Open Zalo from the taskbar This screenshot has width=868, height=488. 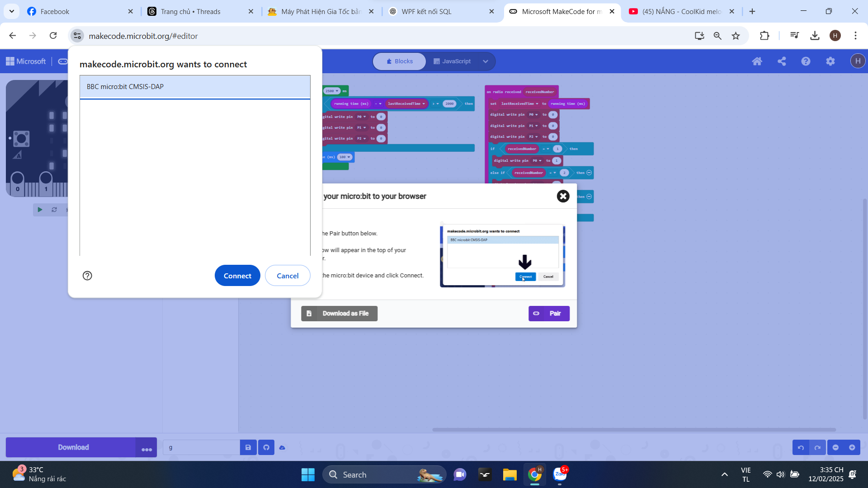click(x=560, y=474)
